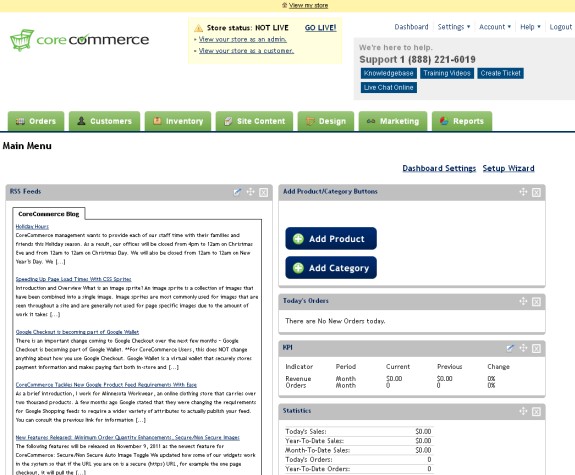The image size is (575, 475).
Task: Click View my store in top bar
Action: [308, 6]
